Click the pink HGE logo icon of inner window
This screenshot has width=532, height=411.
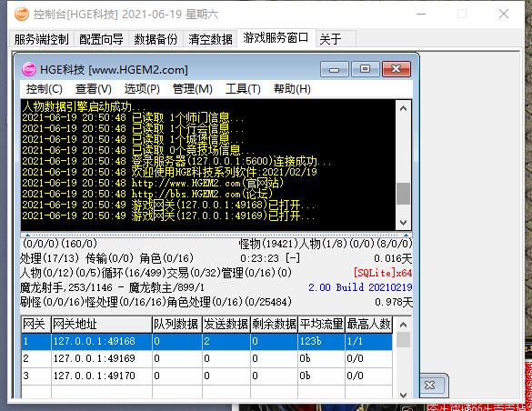[28, 69]
